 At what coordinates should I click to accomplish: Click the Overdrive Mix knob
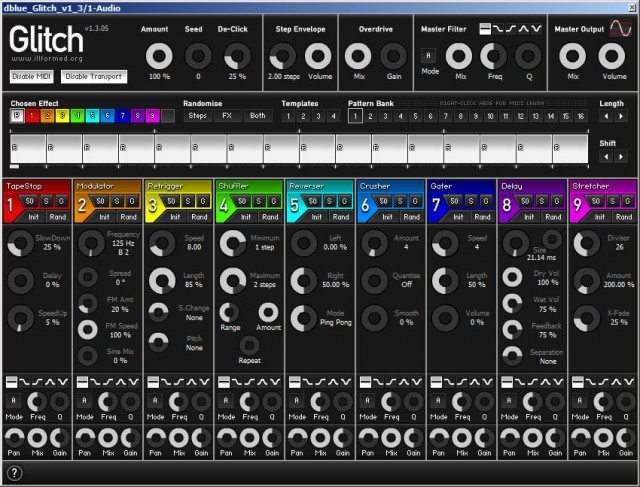pyautogui.click(x=358, y=56)
